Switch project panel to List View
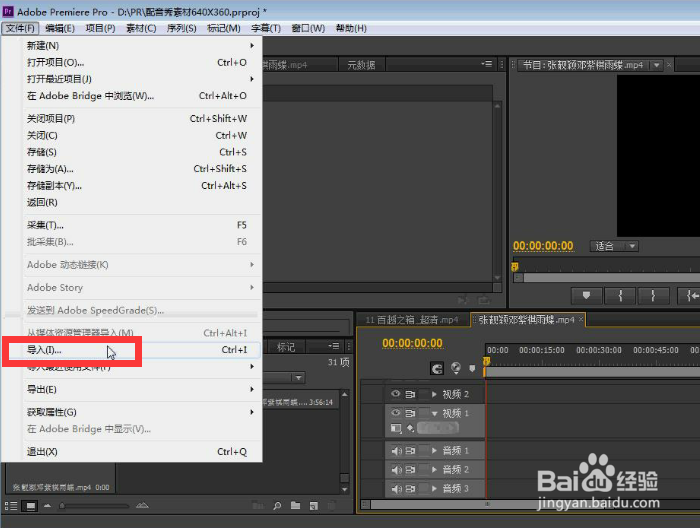The height and width of the screenshot is (528, 700). click(11, 506)
